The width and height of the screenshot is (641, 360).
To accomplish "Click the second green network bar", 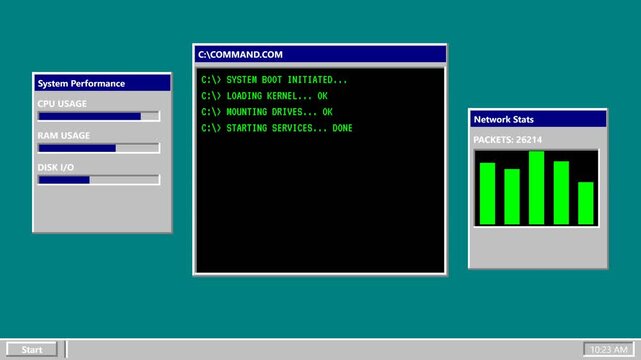I will tap(512, 197).
